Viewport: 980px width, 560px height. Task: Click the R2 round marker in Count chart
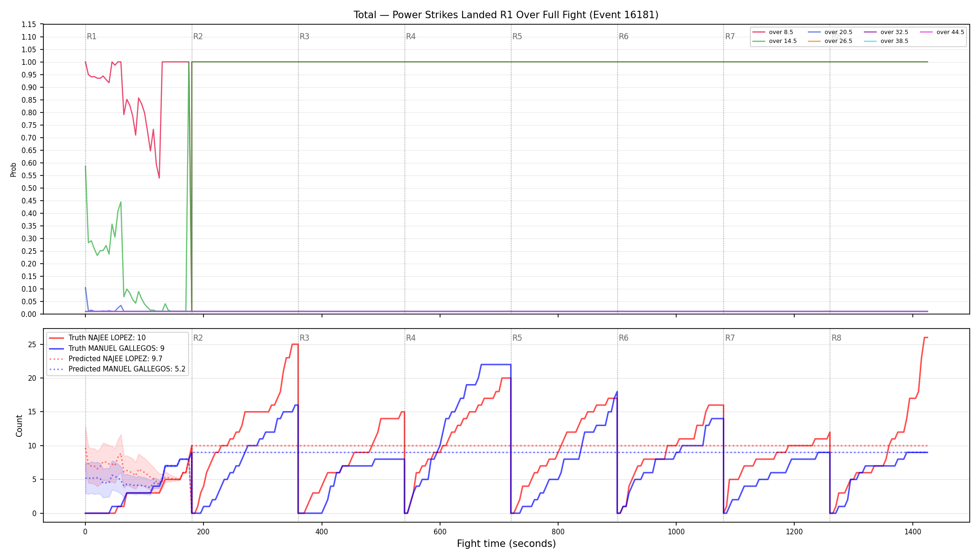pos(198,338)
